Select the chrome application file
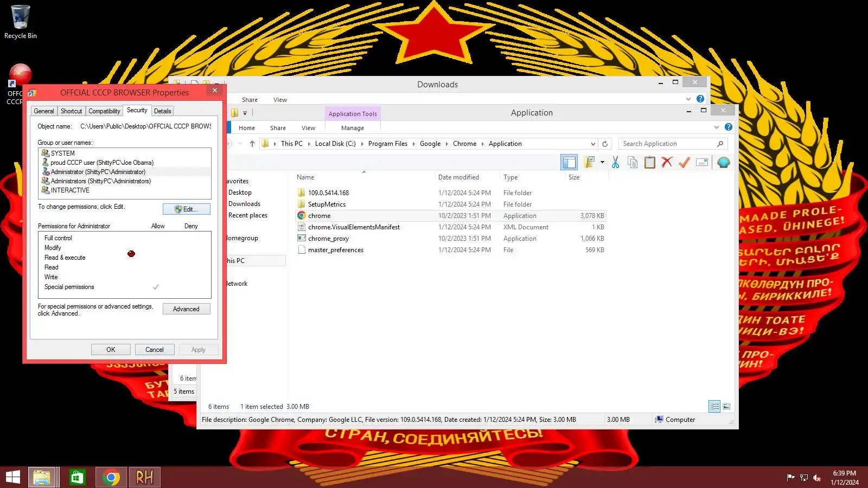The width and height of the screenshot is (868, 488). (x=450, y=216)
